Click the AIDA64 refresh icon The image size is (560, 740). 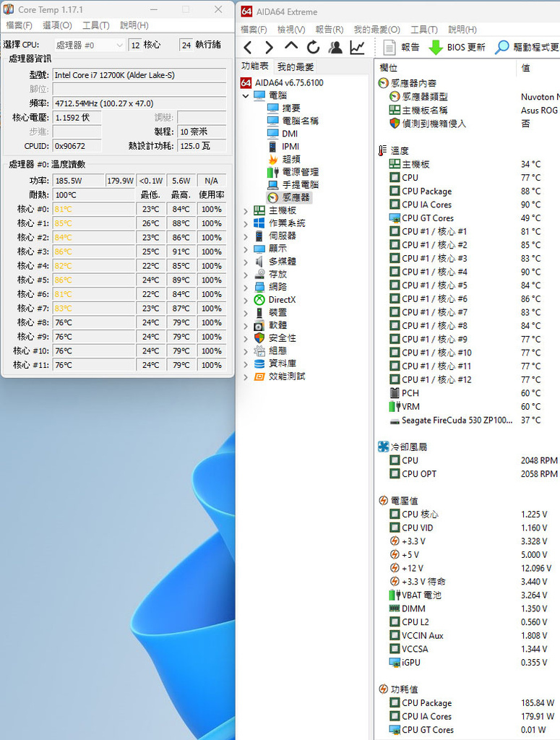(x=313, y=47)
